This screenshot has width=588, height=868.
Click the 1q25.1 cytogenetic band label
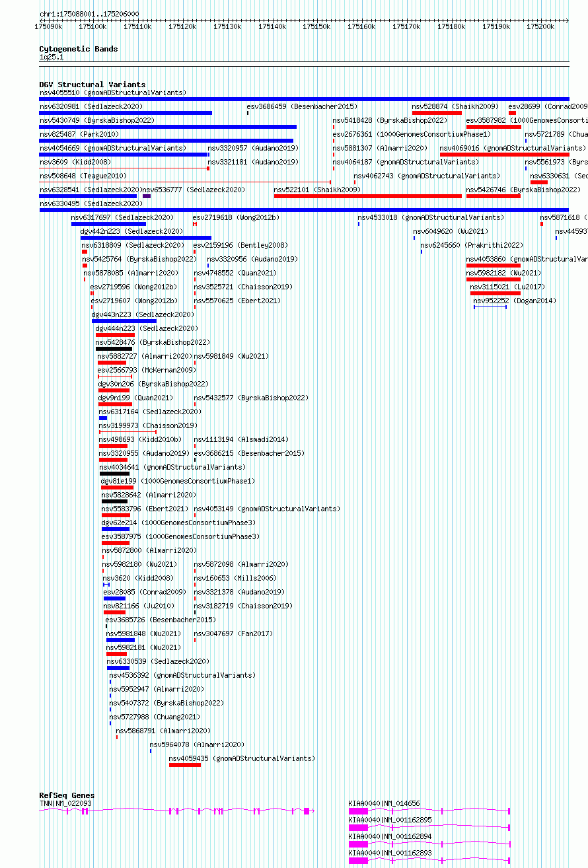(52, 57)
